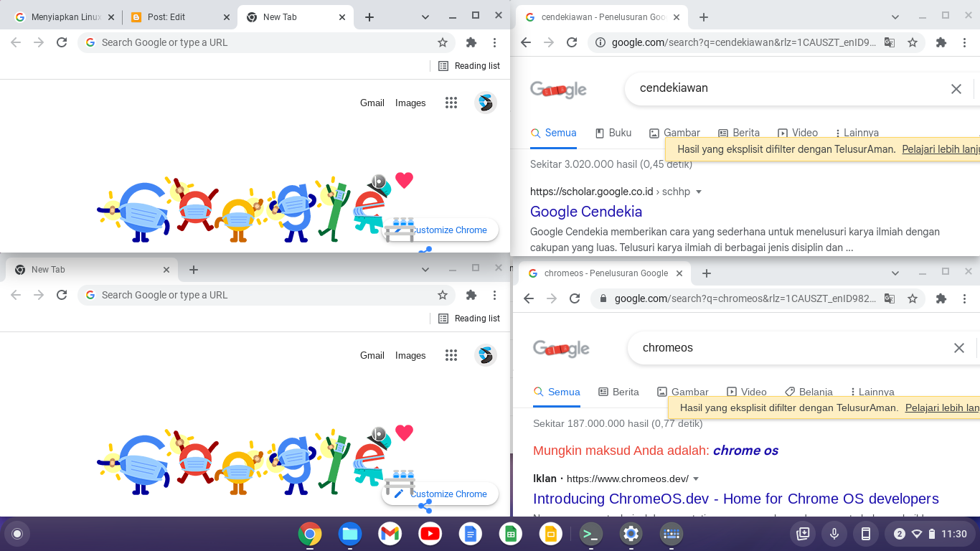This screenshot has height=551, width=980.
Task: Bookmark star in bottom-left window address bar
Action: (443, 295)
